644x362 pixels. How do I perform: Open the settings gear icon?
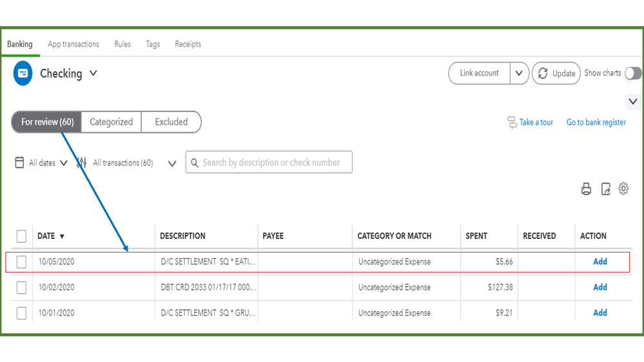pyautogui.click(x=623, y=189)
